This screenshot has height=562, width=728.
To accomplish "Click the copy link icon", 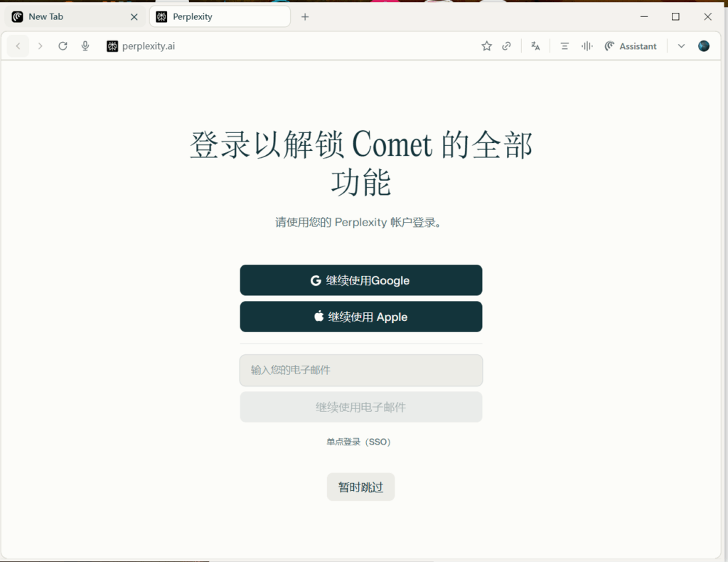I will [x=506, y=46].
